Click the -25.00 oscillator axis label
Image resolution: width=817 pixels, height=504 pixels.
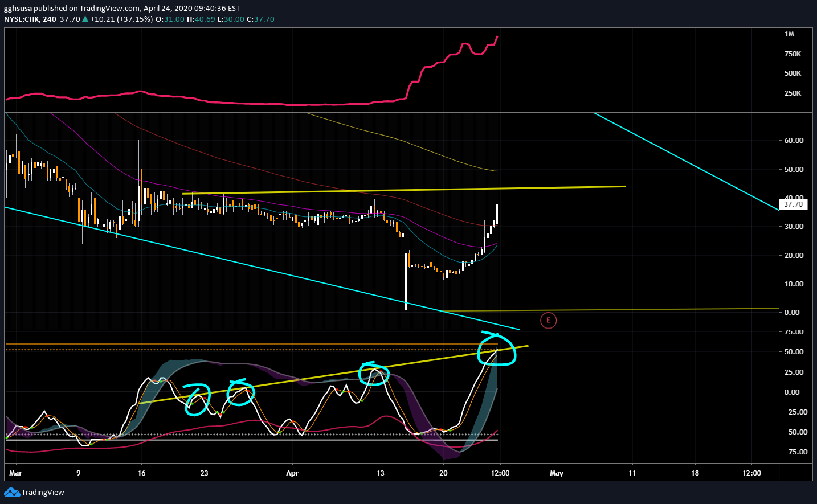(795, 412)
